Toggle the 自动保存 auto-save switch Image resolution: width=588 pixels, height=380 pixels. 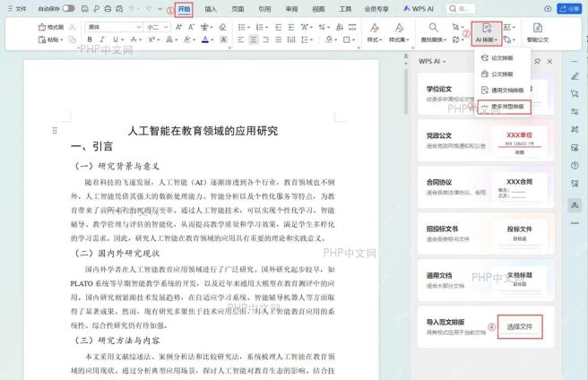68,8
